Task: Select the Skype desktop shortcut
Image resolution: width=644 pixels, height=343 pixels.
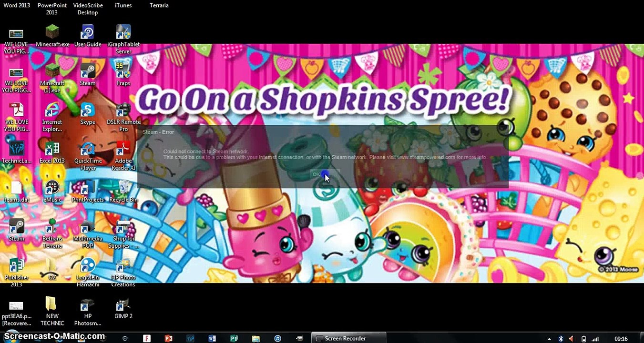Action: pyautogui.click(x=88, y=114)
